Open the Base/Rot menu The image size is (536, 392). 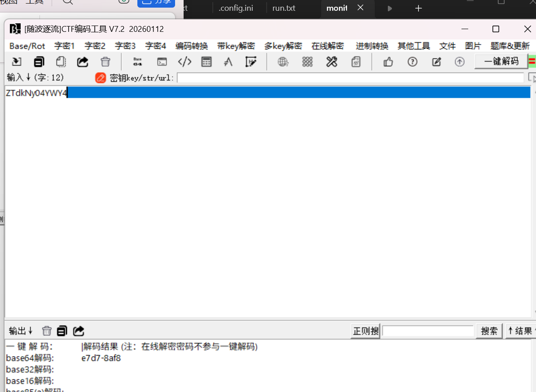point(27,46)
